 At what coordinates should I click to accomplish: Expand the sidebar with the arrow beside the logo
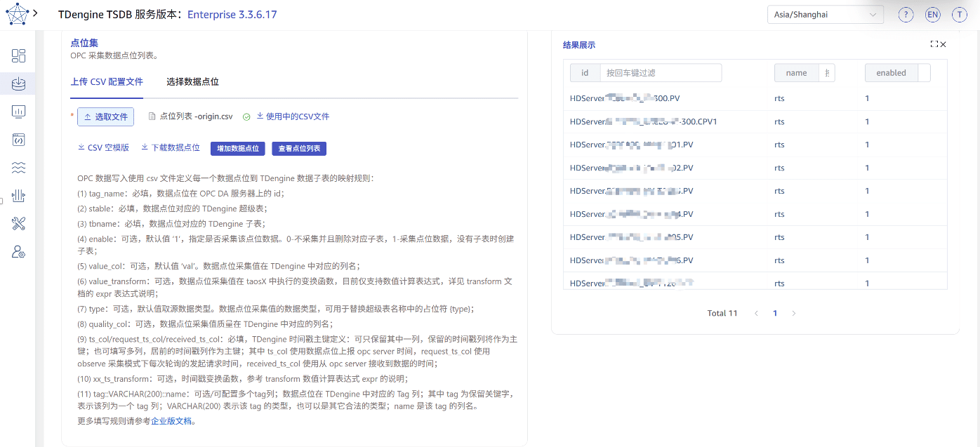pos(36,14)
